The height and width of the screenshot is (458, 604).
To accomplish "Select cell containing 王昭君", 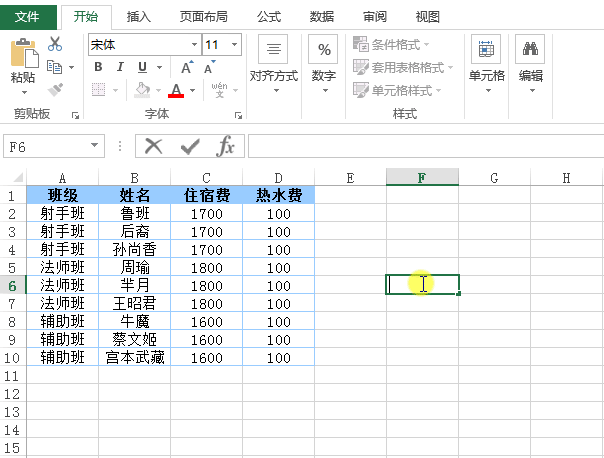I will (134, 304).
